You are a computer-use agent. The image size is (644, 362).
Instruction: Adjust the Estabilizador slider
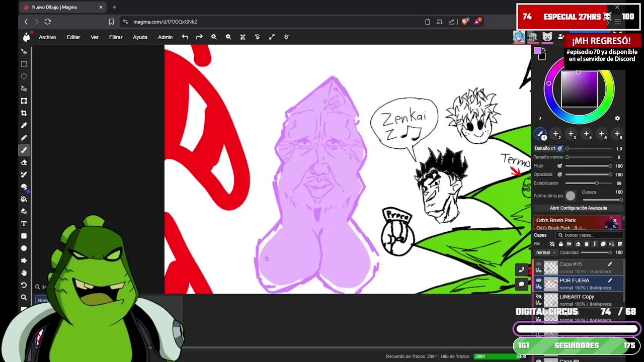[x=588, y=184]
